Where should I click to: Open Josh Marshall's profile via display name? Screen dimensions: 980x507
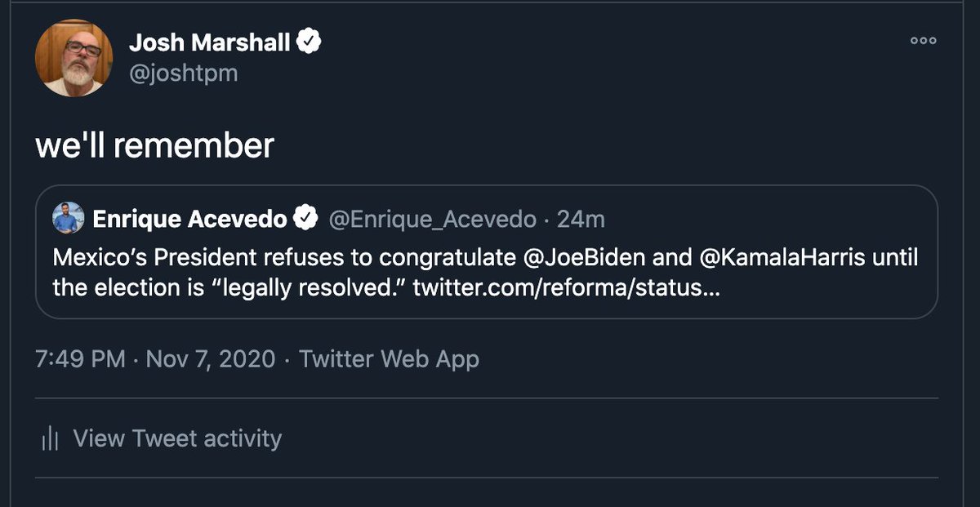pyautogui.click(x=209, y=43)
